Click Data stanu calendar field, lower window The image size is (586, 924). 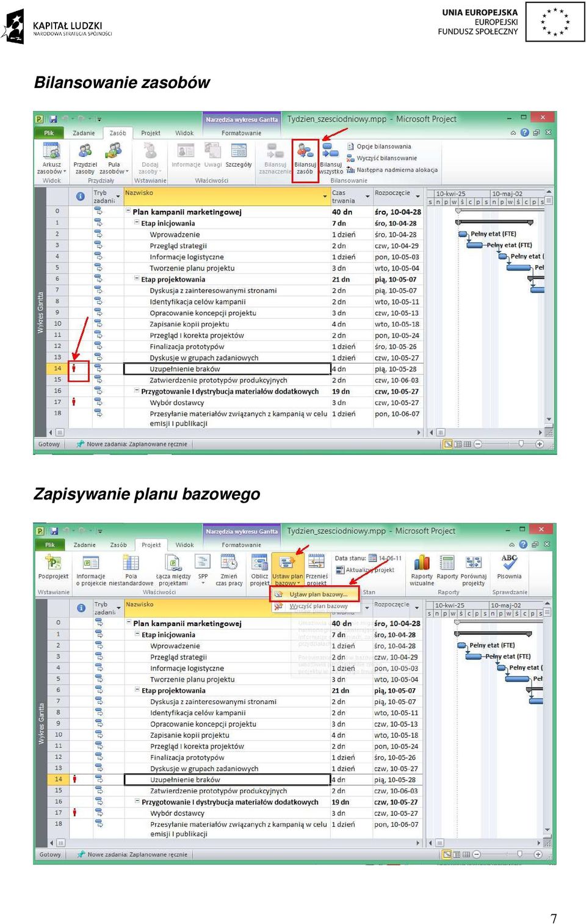tap(386, 558)
